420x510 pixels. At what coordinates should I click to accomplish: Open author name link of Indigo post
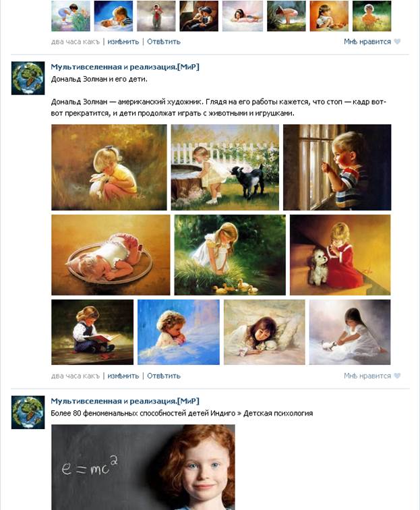125,401
